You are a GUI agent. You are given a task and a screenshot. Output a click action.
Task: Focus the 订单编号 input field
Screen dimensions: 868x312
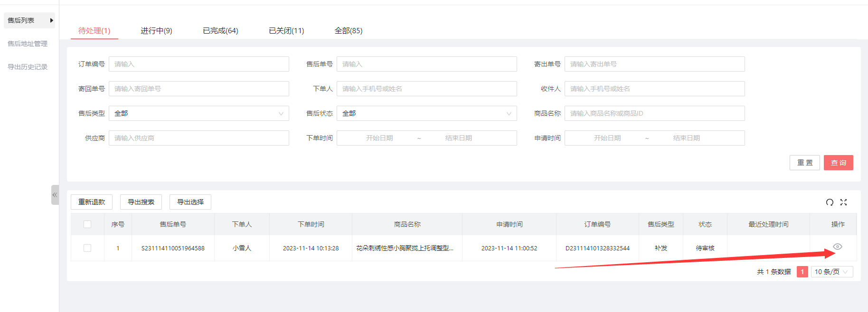[x=198, y=64]
